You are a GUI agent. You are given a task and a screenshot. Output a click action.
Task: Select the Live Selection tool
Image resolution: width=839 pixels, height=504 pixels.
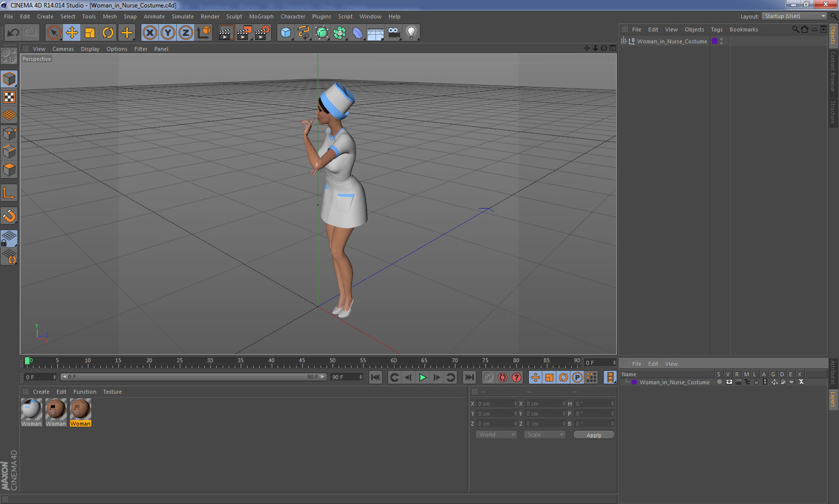pyautogui.click(x=53, y=33)
